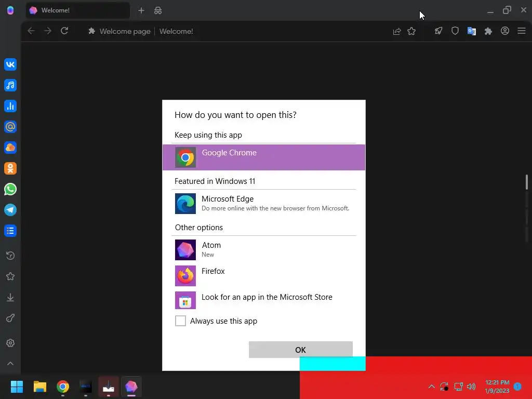Confirm the dialog with OK
Viewport: 532px width, 399px height.
coord(301,350)
